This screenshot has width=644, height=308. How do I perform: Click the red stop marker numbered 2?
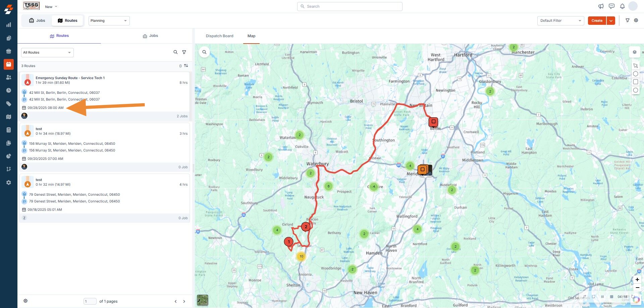(306, 227)
